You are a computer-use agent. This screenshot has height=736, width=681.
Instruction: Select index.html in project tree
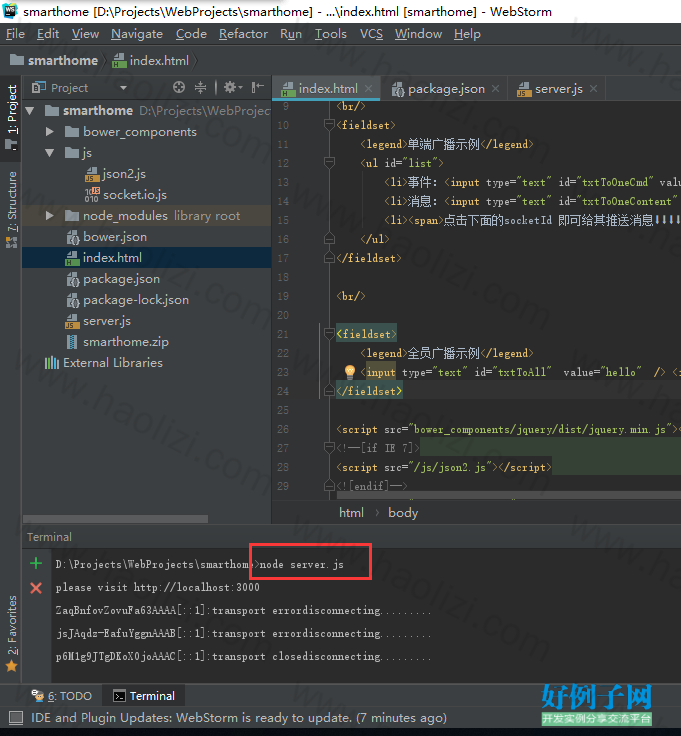146,258
